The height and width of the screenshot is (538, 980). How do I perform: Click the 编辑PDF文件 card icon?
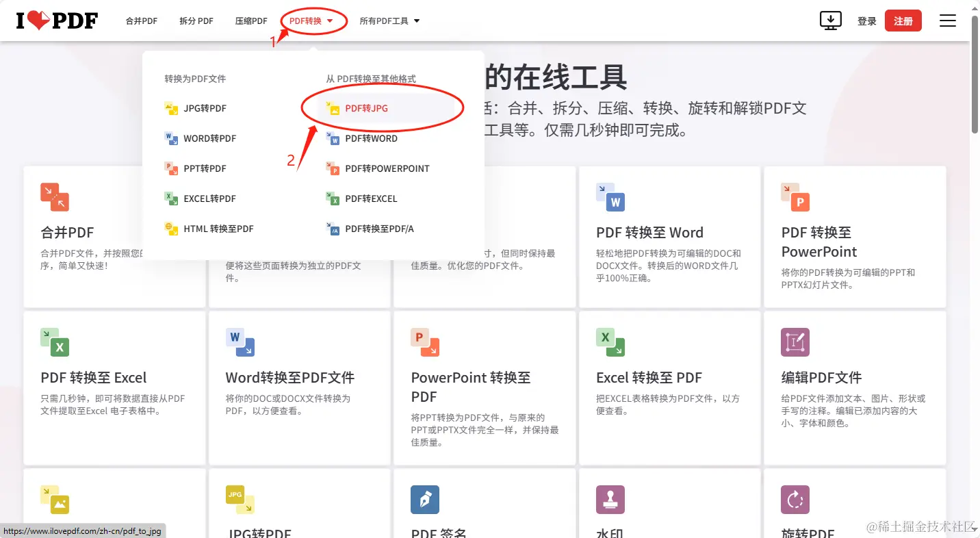[795, 342]
